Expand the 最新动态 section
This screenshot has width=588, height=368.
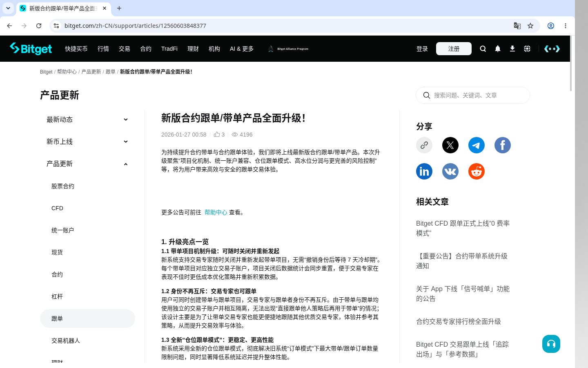pos(87,119)
